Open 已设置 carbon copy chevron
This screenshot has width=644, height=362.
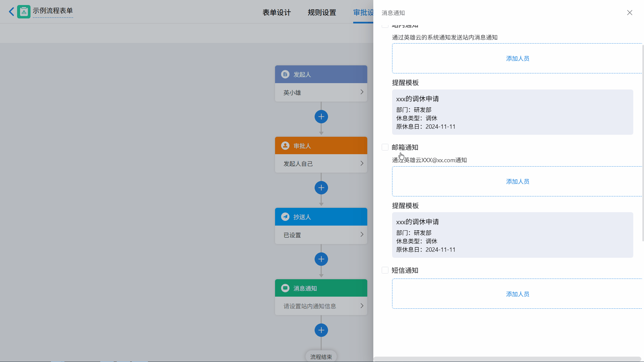click(362, 235)
